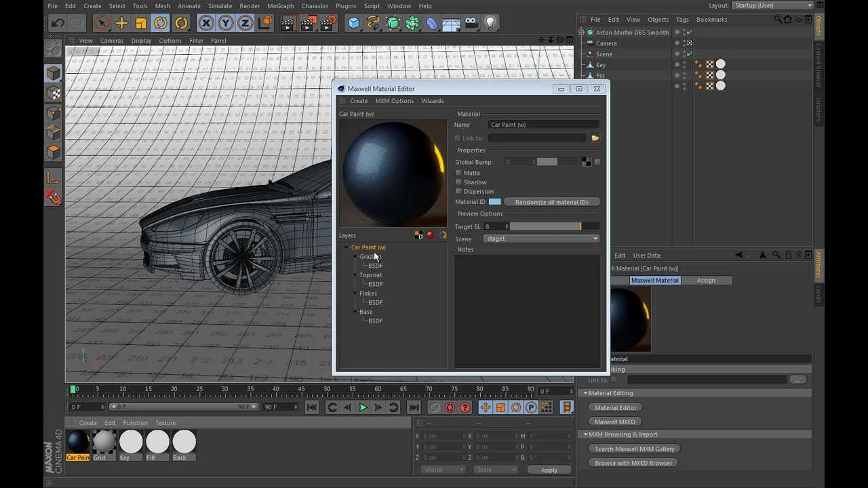Click Search Maxwell MXM Gallery button
The height and width of the screenshot is (488, 868).
coord(635,449)
